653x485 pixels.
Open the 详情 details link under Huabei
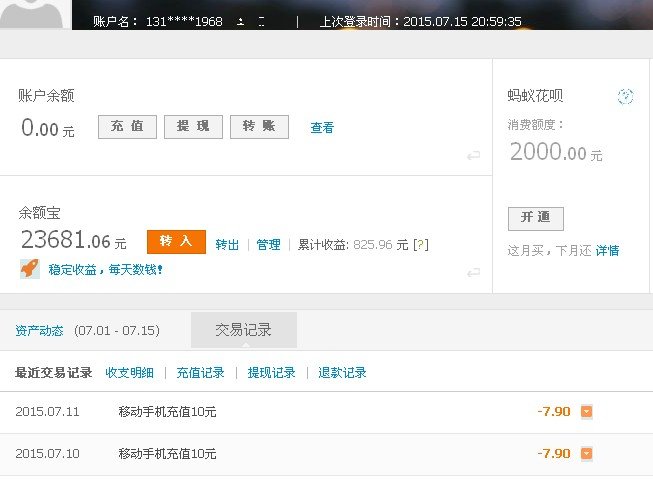tap(607, 250)
